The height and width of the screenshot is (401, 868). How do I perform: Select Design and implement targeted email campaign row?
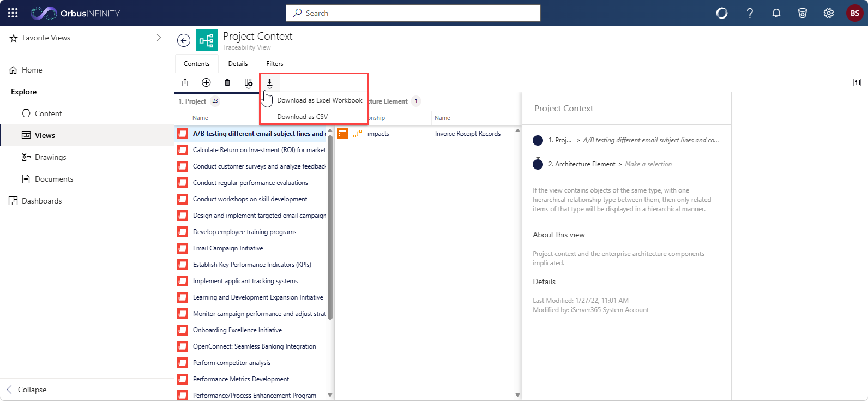[x=251, y=216]
